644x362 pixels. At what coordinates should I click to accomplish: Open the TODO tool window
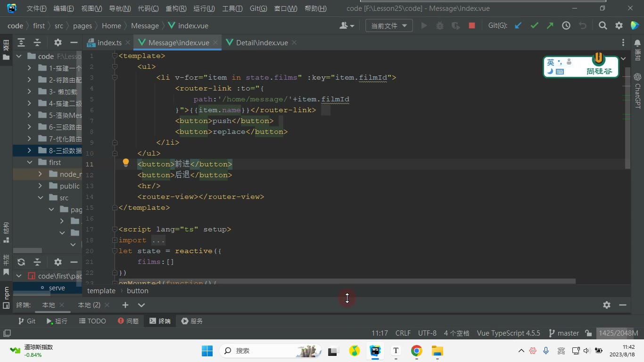92,321
